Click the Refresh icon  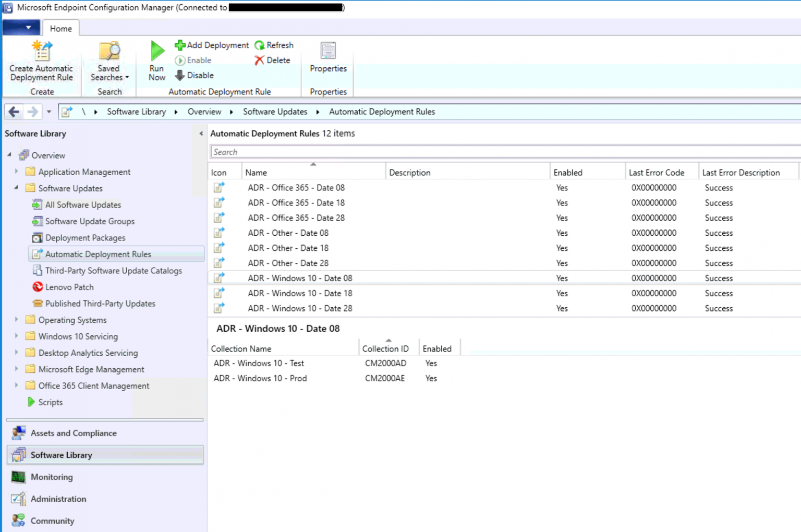259,45
